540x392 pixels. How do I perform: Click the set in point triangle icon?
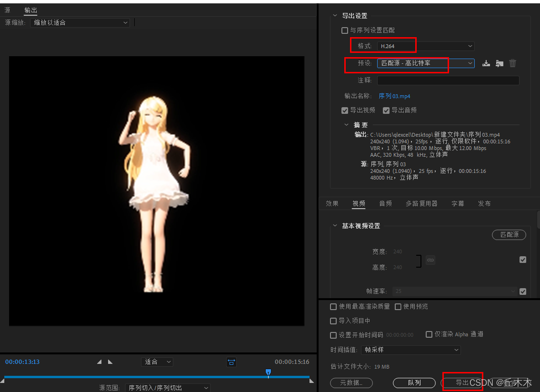(99, 362)
